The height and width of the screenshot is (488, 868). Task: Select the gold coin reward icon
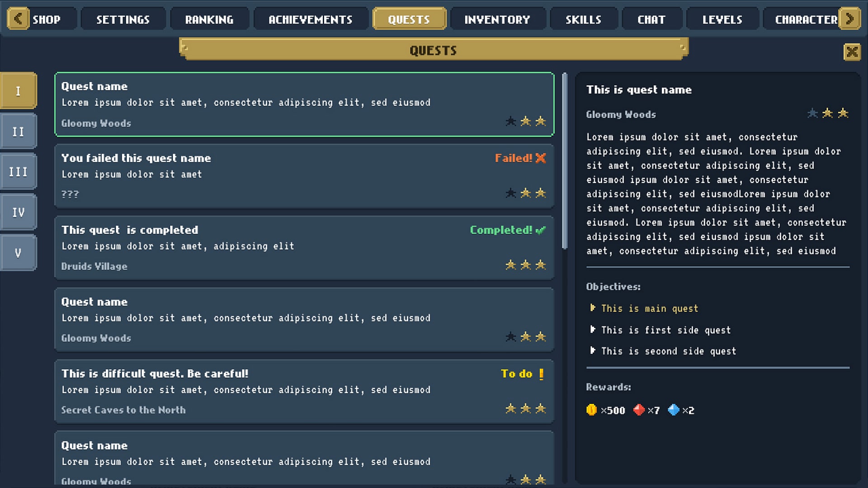click(x=593, y=410)
